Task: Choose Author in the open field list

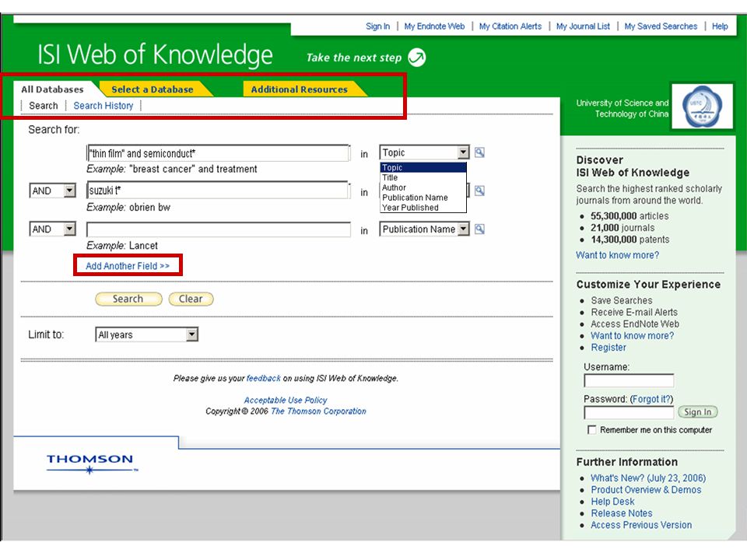Action: coord(423,187)
